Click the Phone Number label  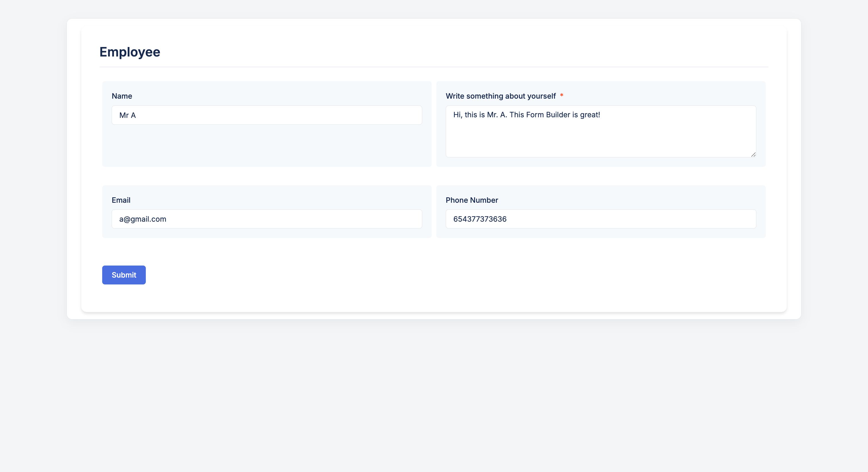472,200
